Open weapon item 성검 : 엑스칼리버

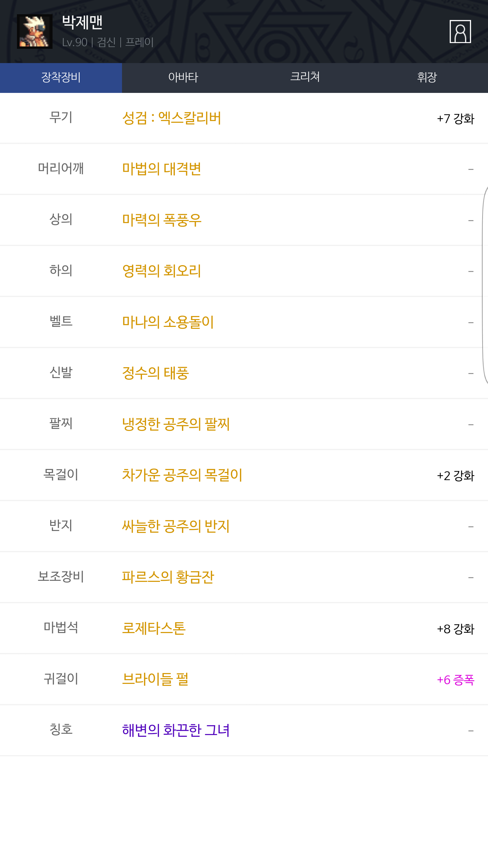[x=171, y=118]
